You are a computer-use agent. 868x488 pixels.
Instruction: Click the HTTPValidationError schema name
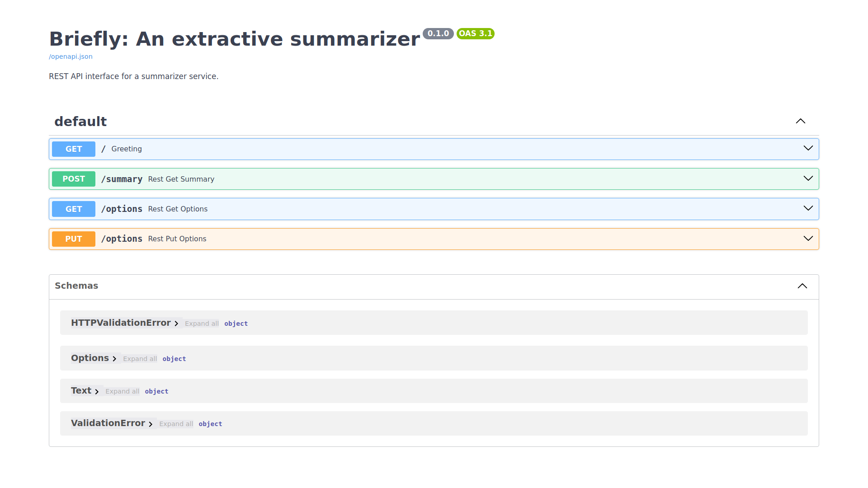tap(121, 323)
